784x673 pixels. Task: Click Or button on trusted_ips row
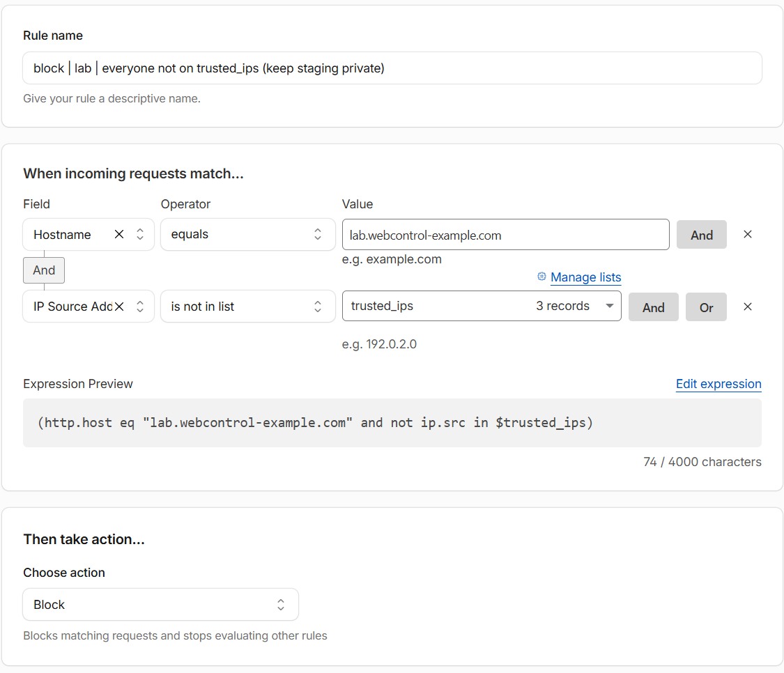coord(706,307)
